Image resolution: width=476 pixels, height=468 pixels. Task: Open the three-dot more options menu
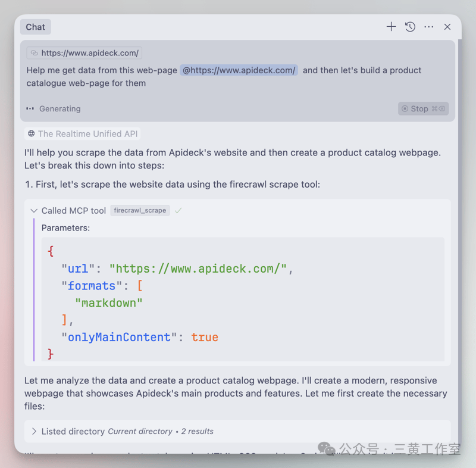pyautogui.click(x=429, y=27)
